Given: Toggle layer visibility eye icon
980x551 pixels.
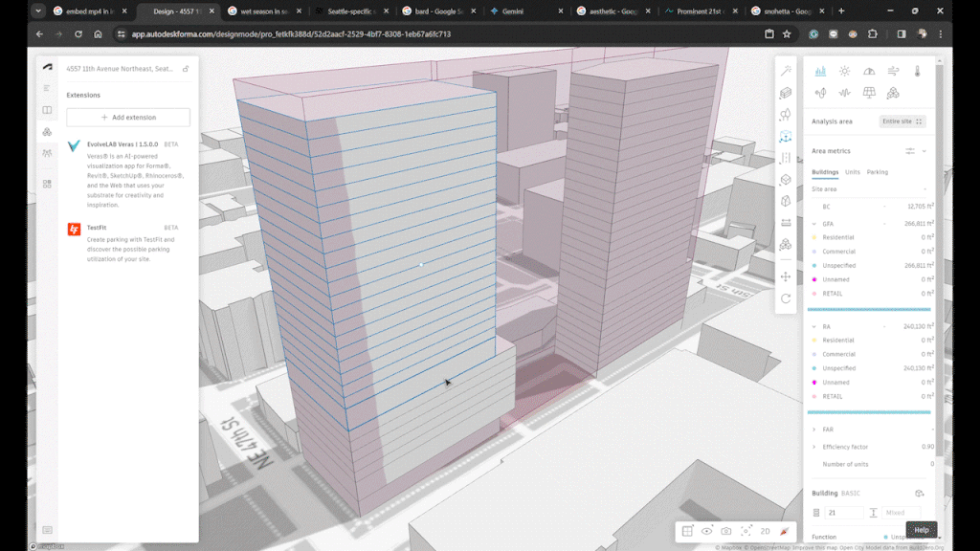Looking at the screenshot, I should [x=706, y=531].
